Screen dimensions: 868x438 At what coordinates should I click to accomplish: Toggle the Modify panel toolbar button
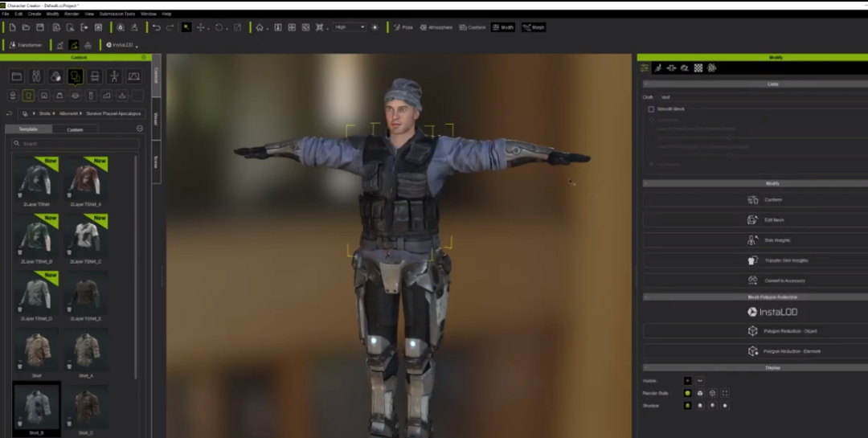(x=503, y=27)
